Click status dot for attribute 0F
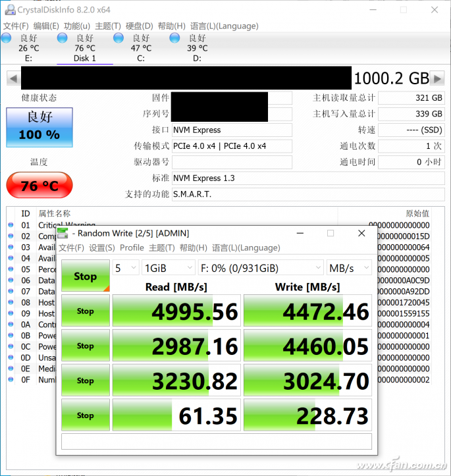451x476 pixels. tap(11, 379)
